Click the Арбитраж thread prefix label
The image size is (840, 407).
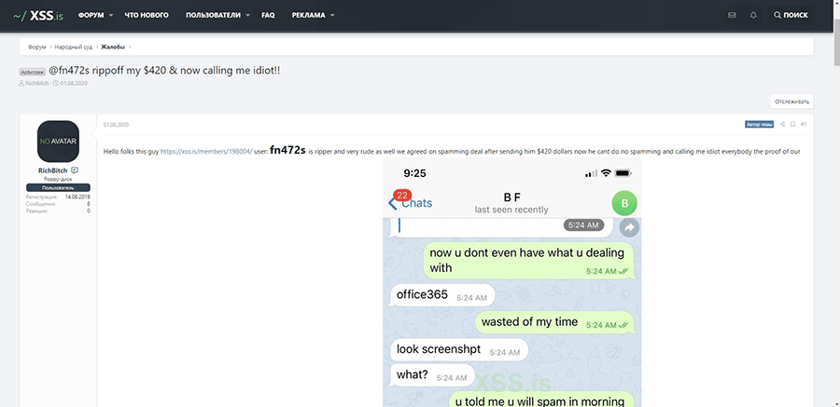click(x=33, y=71)
